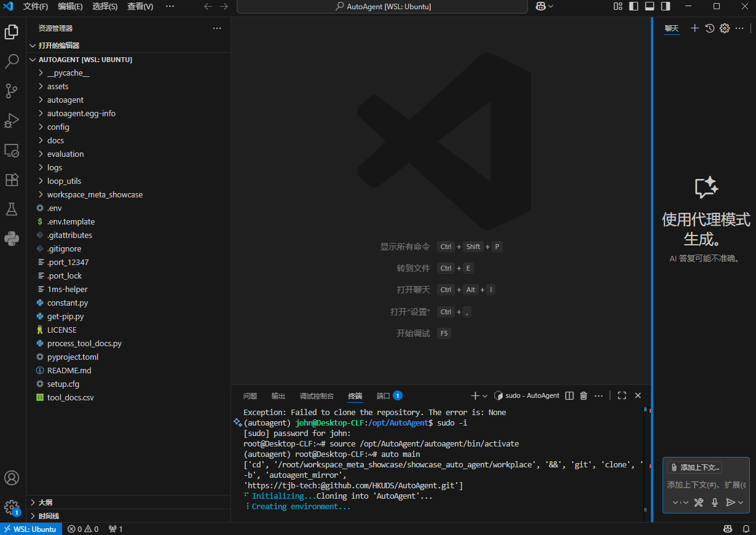Open Explorer more actions ellipsis

tap(217, 28)
